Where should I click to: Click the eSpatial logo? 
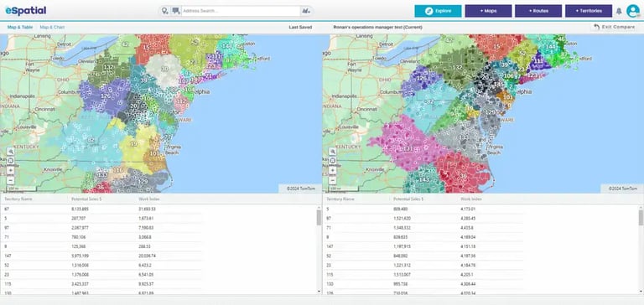(25, 11)
